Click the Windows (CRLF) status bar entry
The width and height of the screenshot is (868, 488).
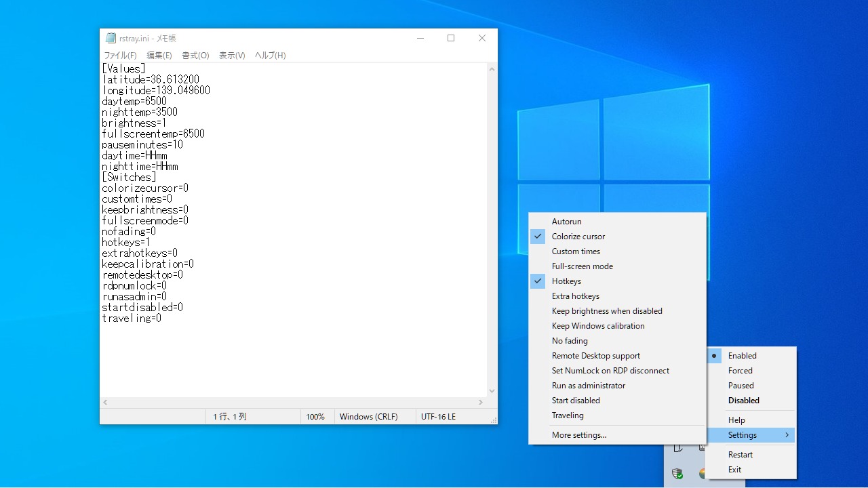(369, 417)
